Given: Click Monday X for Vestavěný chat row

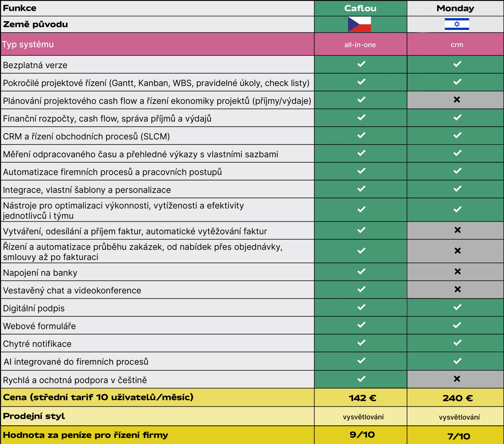Looking at the screenshot, I should coord(458,289).
